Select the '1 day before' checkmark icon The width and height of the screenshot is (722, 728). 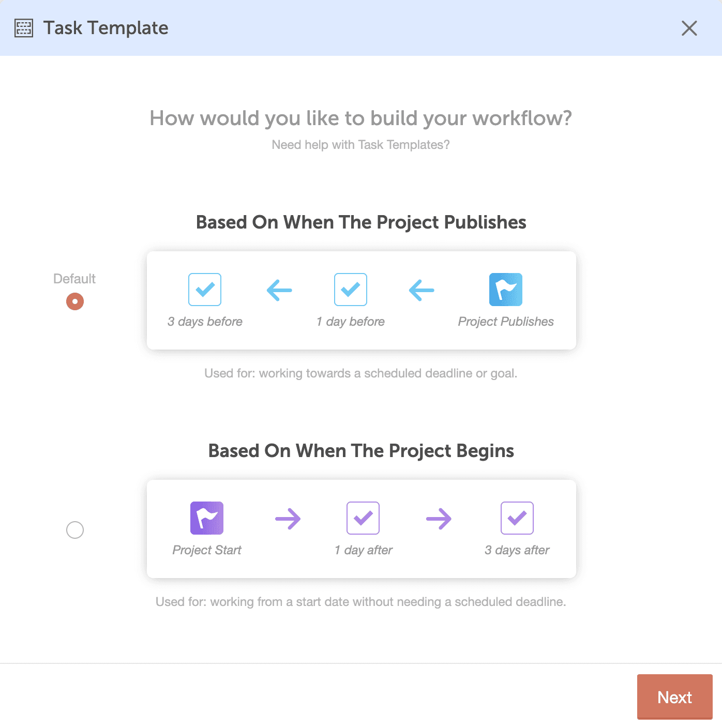(351, 290)
